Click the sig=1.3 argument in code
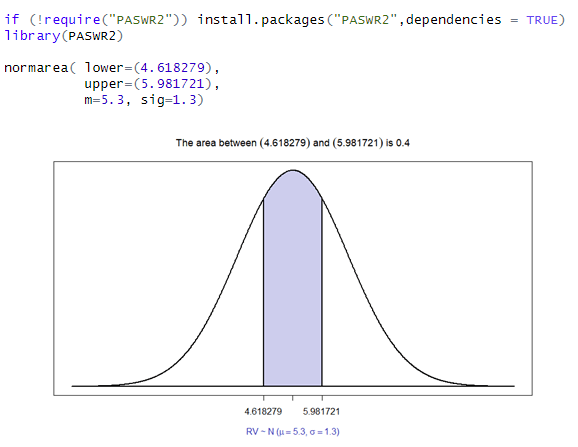The height and width of the screenshot is (447, 578). (169, 100)
